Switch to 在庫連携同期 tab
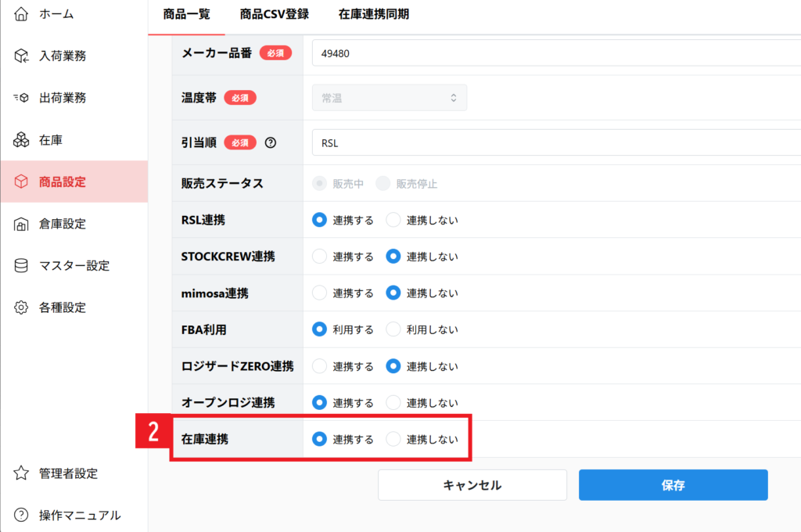 374,14
